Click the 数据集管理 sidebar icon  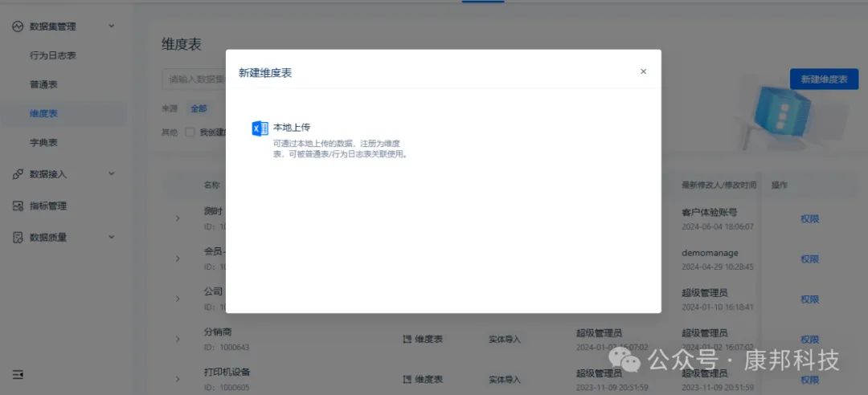click(18, 26)
